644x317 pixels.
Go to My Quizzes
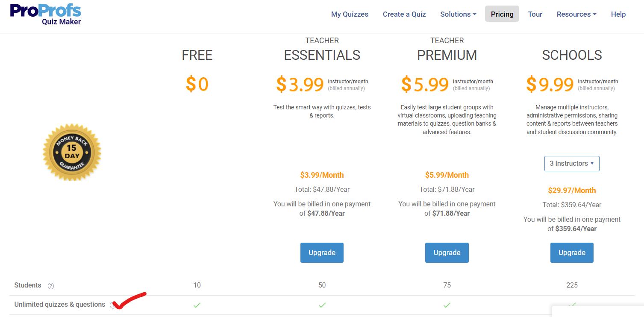click(x=350, y=14)
